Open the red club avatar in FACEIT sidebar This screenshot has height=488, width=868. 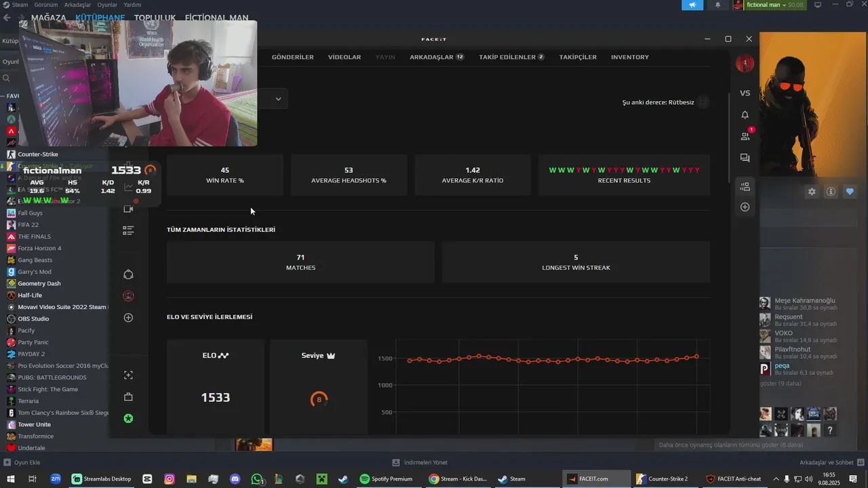pyautogui.click(x=128, y=296)
